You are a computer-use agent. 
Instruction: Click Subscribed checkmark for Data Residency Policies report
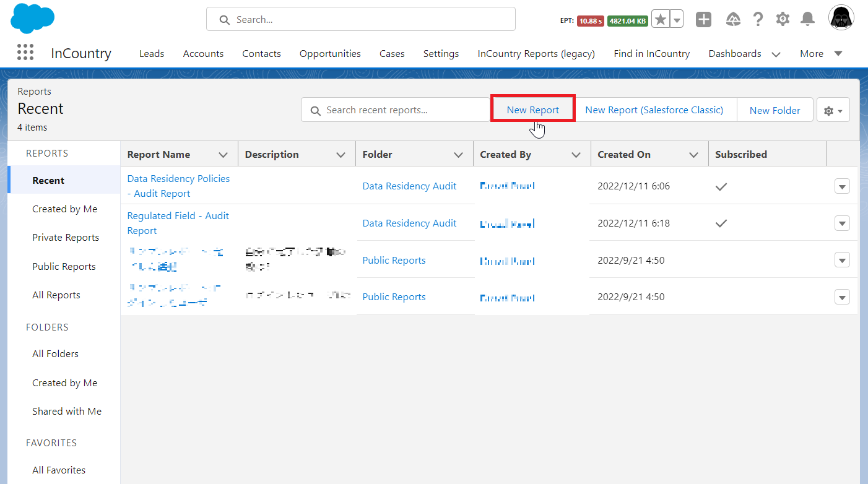[x=721, y=186]
